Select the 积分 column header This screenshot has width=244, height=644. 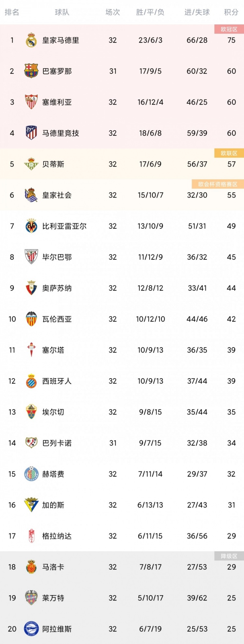[231, 12]
